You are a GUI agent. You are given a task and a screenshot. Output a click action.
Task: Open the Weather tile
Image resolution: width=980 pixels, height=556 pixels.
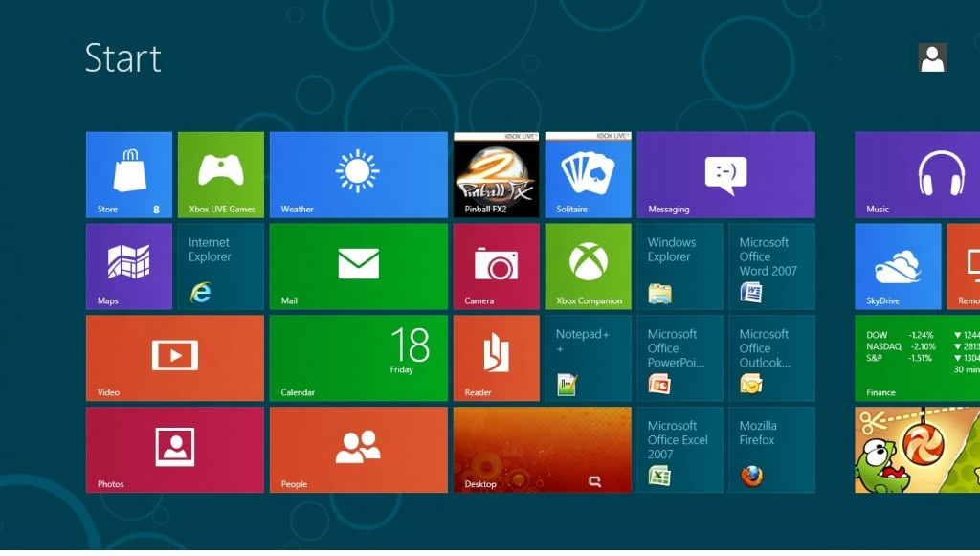click(359, 174)
